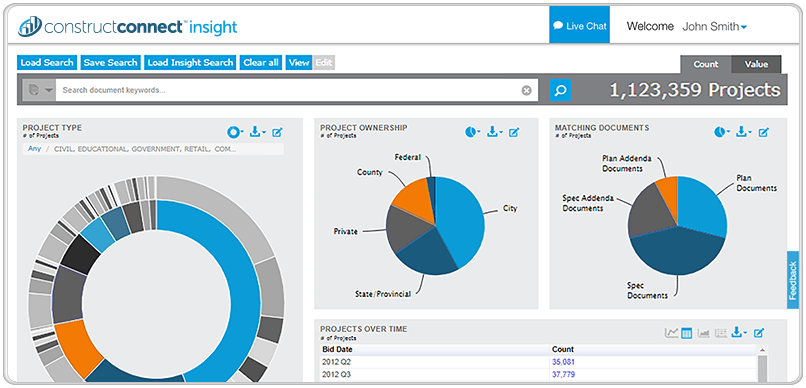The width and height of the screenshot is (806, 388).
Task: Start a Live Chat
Action: click(x=579, y=25)
